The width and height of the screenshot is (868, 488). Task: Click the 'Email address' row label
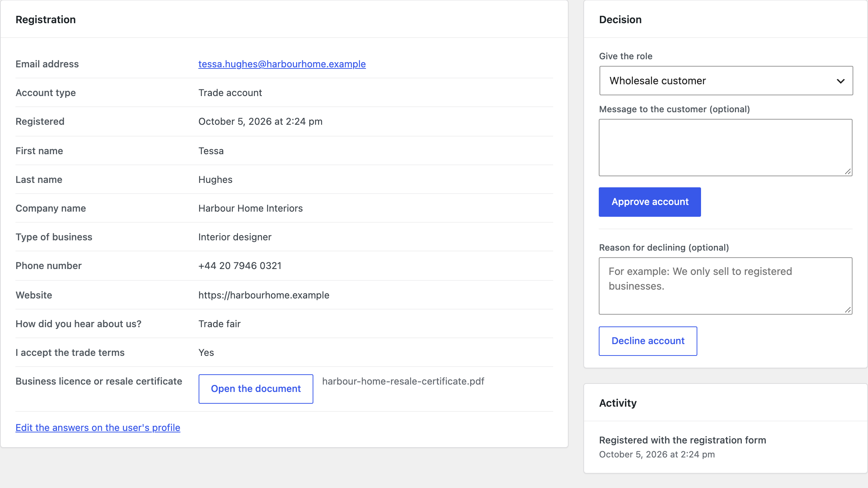coord(47,64)
